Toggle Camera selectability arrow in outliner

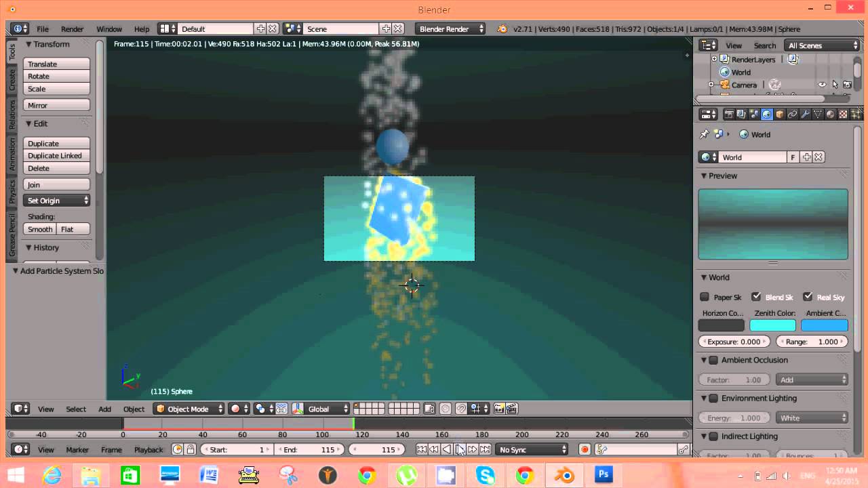[835, 85]
